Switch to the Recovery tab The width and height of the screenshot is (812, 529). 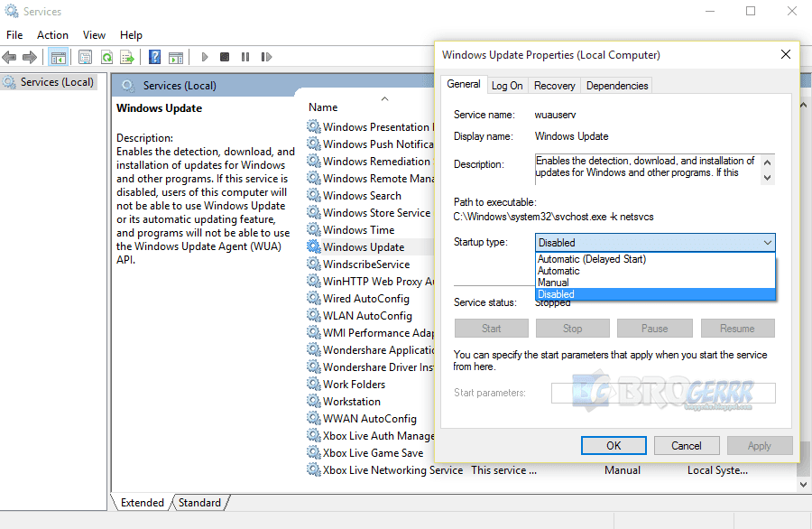coord(553,85)
